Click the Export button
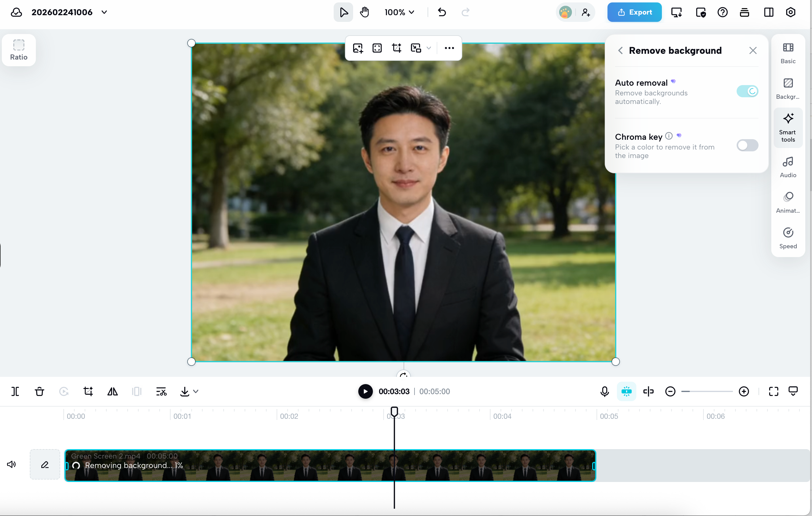This screenshot has height=516, width=812. pyautogui.click(x=634, y=12)
